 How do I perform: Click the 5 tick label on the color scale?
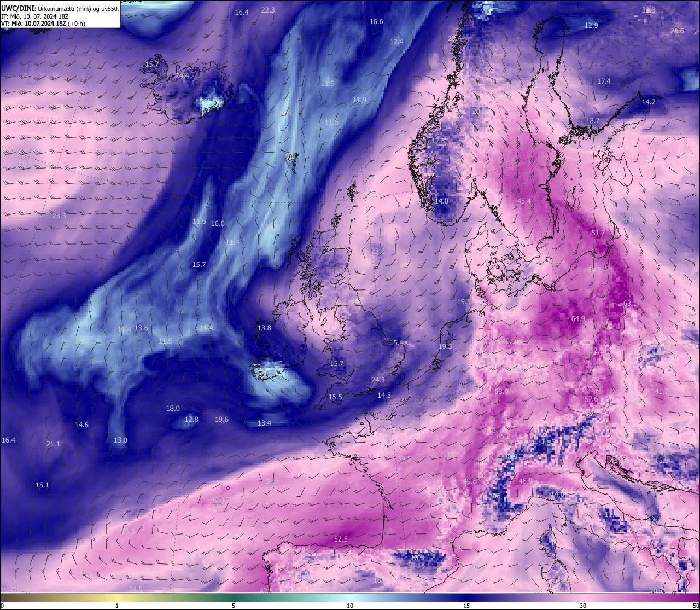click(234, 606)
